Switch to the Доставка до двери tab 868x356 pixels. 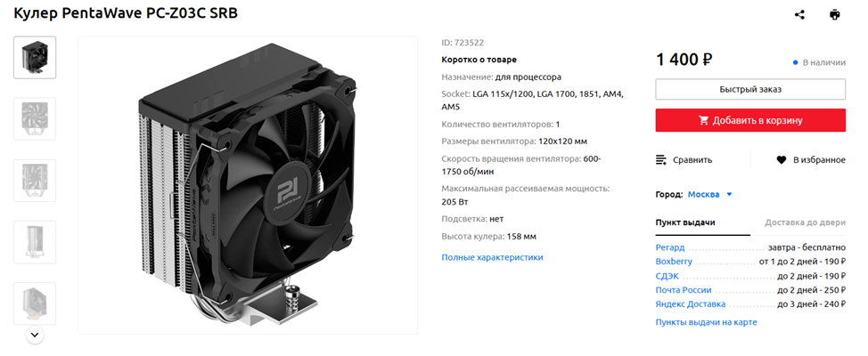tap(805, 222)
